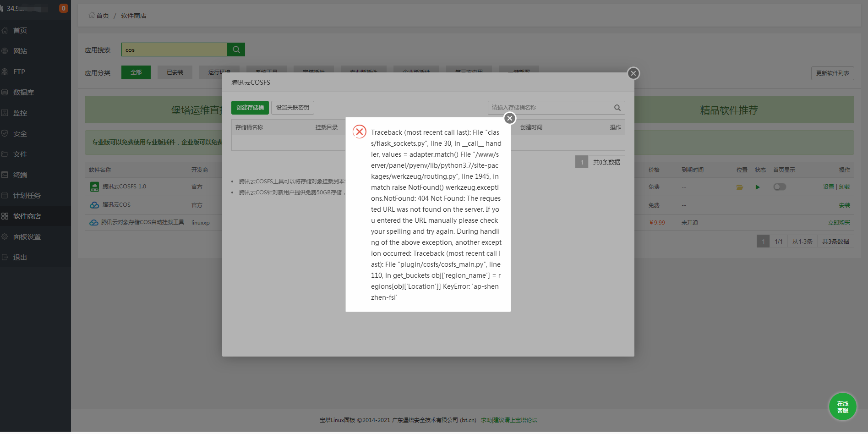
Task: Click 退出 in the sidebar
Action: point(35,257)
